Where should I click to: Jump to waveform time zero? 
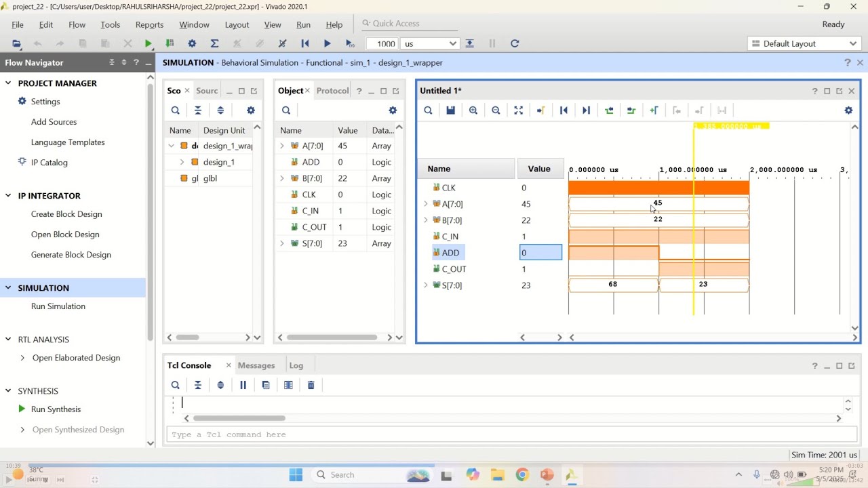(564, 110)
